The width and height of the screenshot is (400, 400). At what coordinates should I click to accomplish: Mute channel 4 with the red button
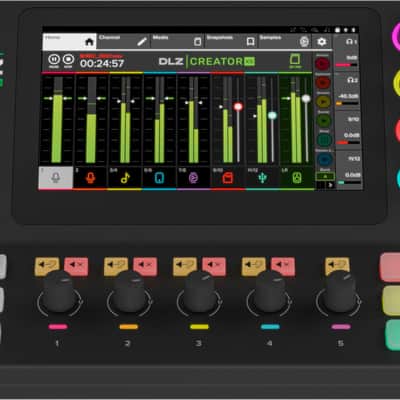click(x=283, y=266)
